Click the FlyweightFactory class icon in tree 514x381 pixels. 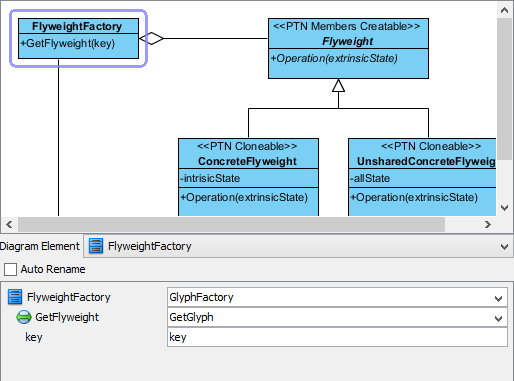15,297
